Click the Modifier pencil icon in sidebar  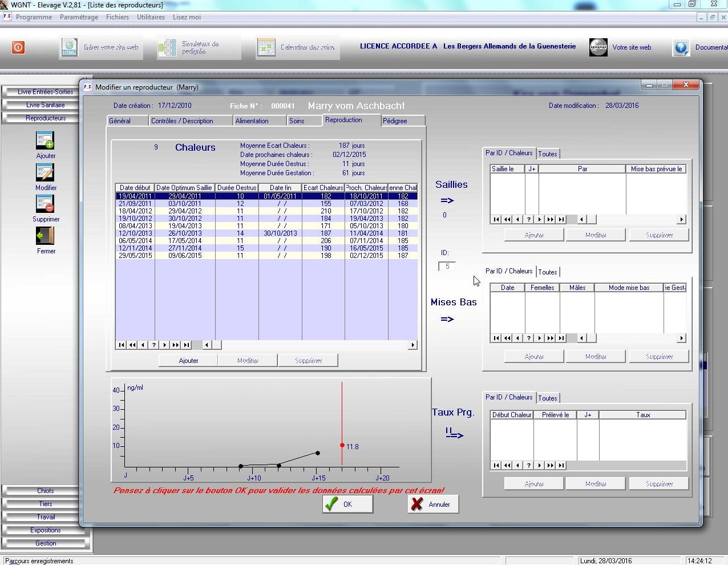click(x=45, y=172)
